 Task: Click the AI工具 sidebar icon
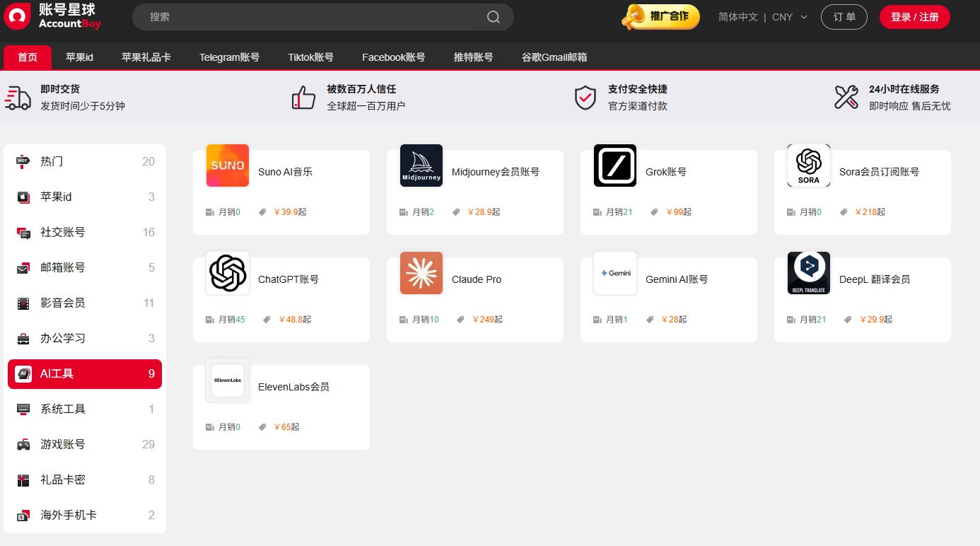[23, 373]
